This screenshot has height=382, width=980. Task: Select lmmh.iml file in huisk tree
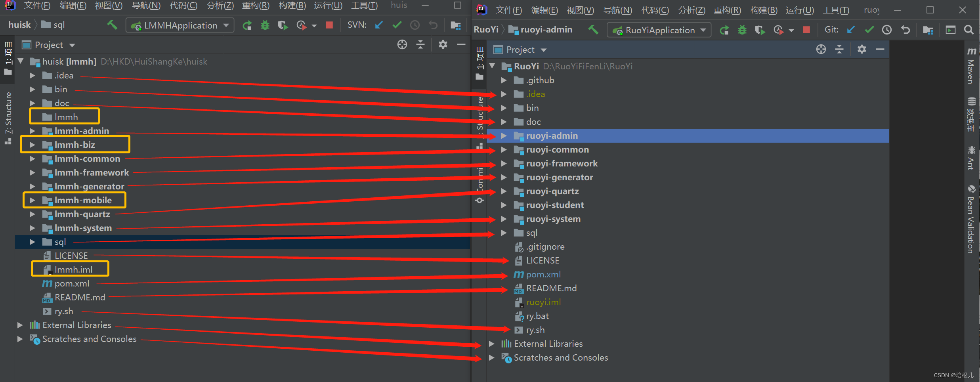click(x=73, y=269)
